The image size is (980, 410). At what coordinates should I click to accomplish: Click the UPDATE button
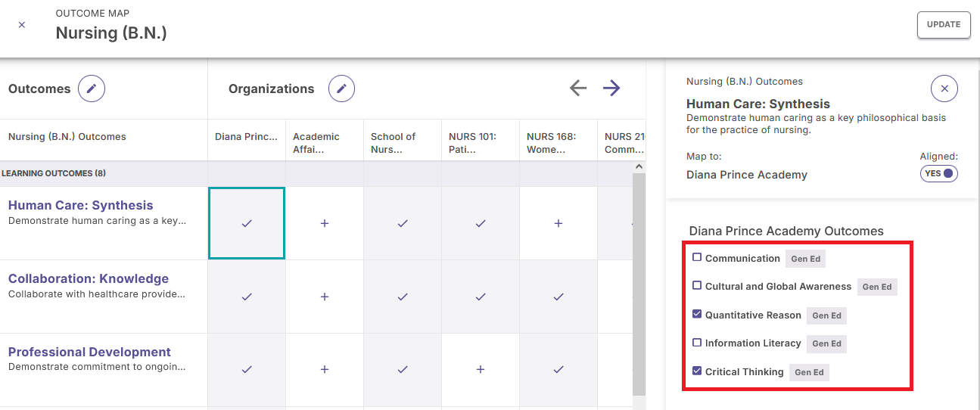944,25
